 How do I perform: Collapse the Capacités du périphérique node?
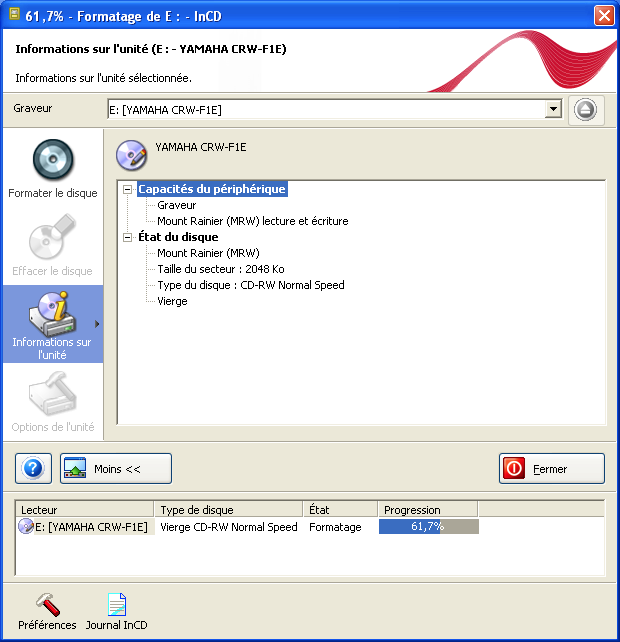coord(127,189)
